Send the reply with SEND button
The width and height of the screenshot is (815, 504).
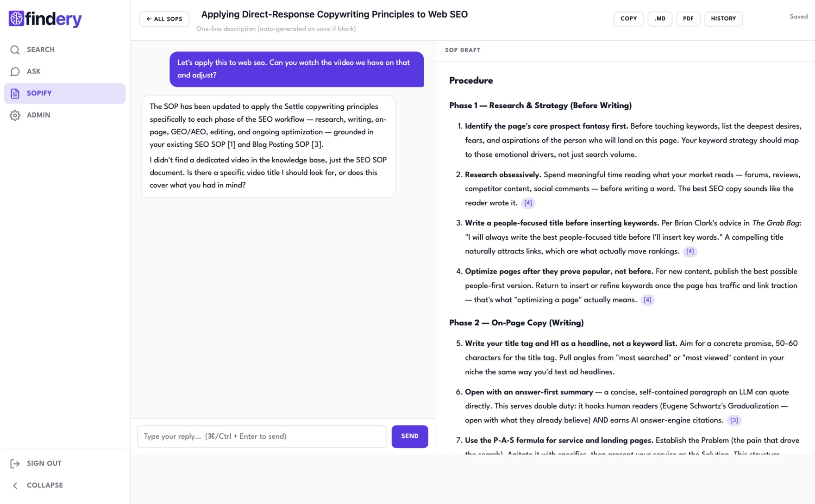click(409, 436)
